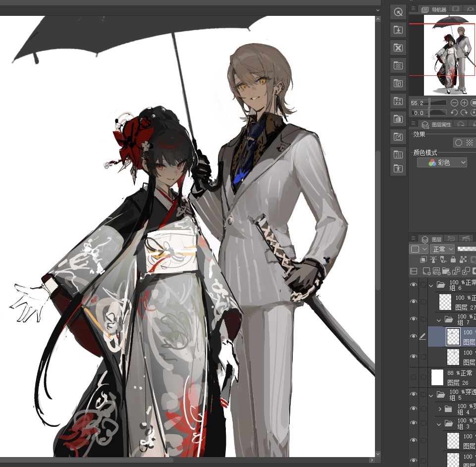
Task: Open the 彩色 color mode dropdown
Action: tap(442, 162)
